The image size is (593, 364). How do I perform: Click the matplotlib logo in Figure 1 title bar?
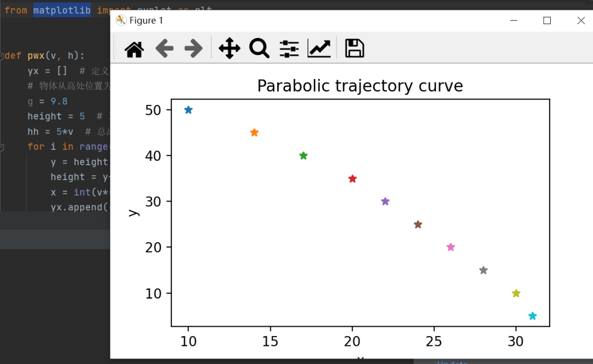(x=121, y=20)
